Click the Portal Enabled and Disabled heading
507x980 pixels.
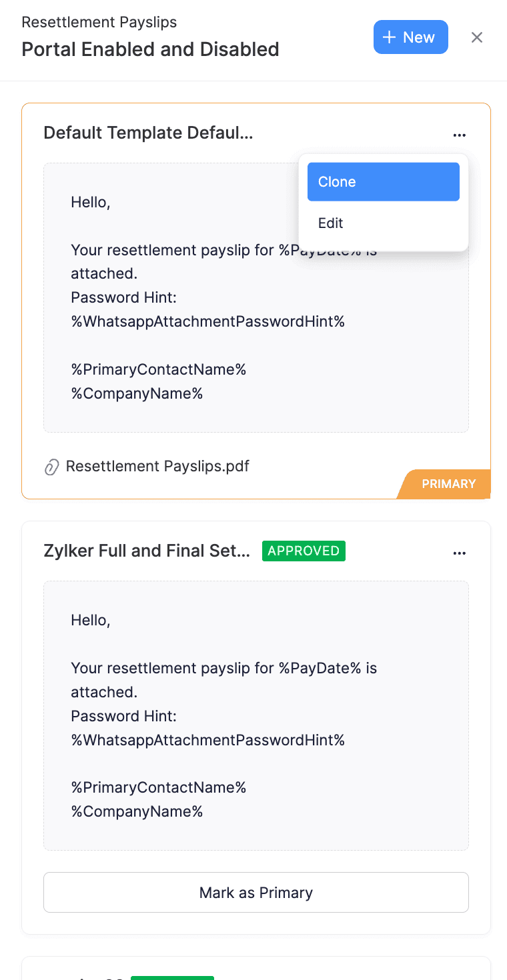[150, 49]
